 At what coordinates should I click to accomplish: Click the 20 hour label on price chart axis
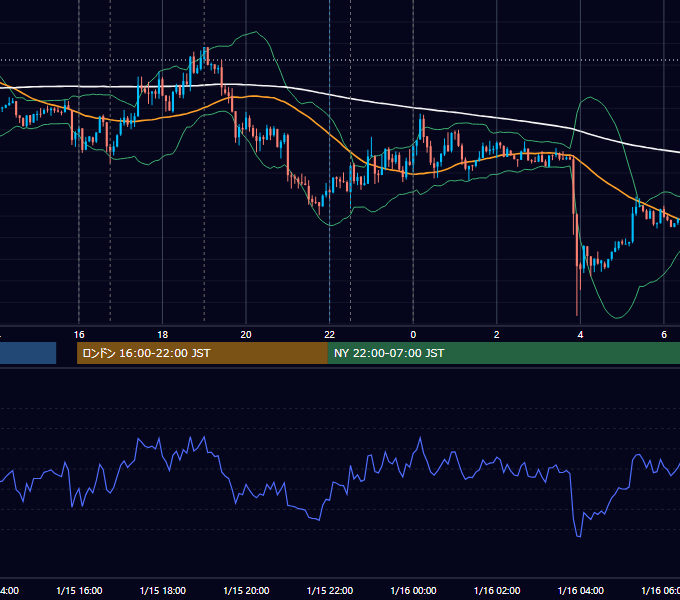pos(246,335)
